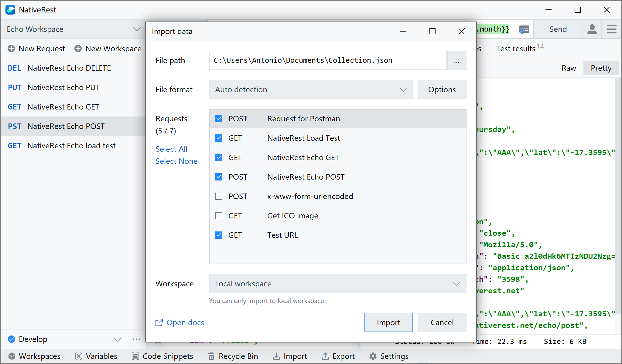Screen dimensions: 622x364
Task: Open the File format Auto detection dropdown
Action: (311, 89)
